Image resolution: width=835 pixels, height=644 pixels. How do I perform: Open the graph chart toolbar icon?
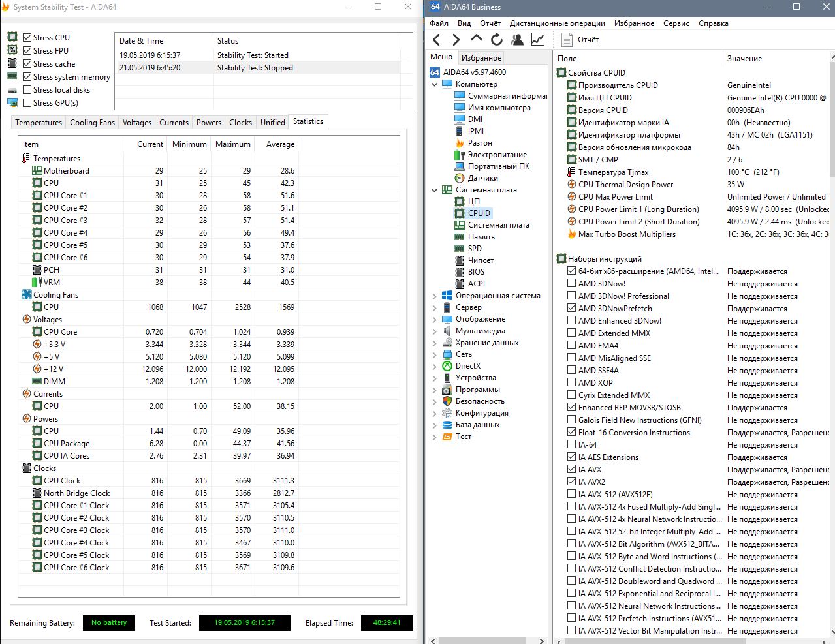coord(537,40)
